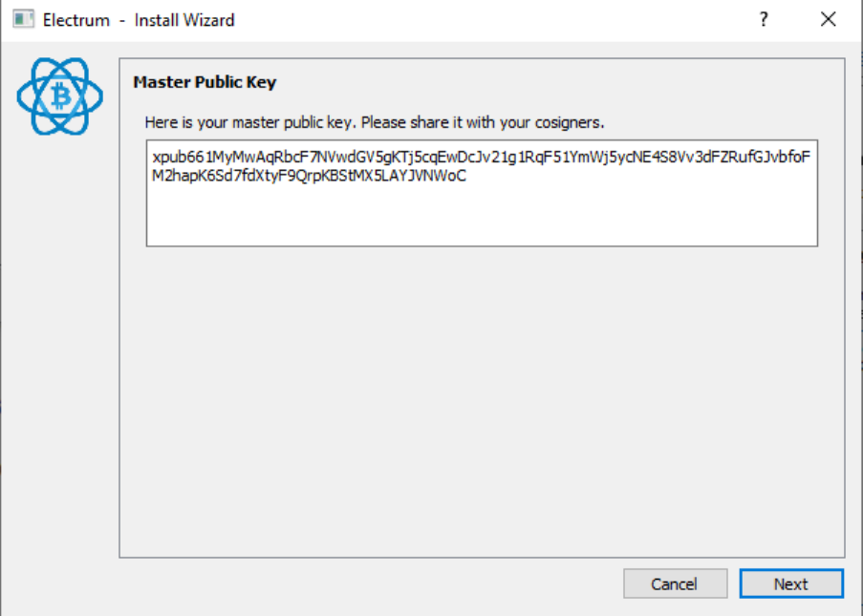Click the Bitcoin symbol inside the logo
The image size is (863, 616).
pos(59,96)
